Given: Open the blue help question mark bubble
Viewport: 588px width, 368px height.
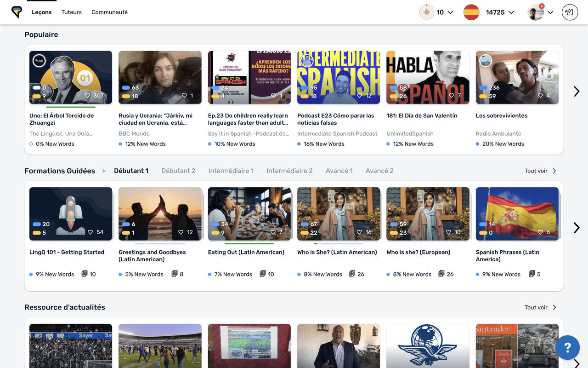Looking at the screenshot, I should 567,347.
